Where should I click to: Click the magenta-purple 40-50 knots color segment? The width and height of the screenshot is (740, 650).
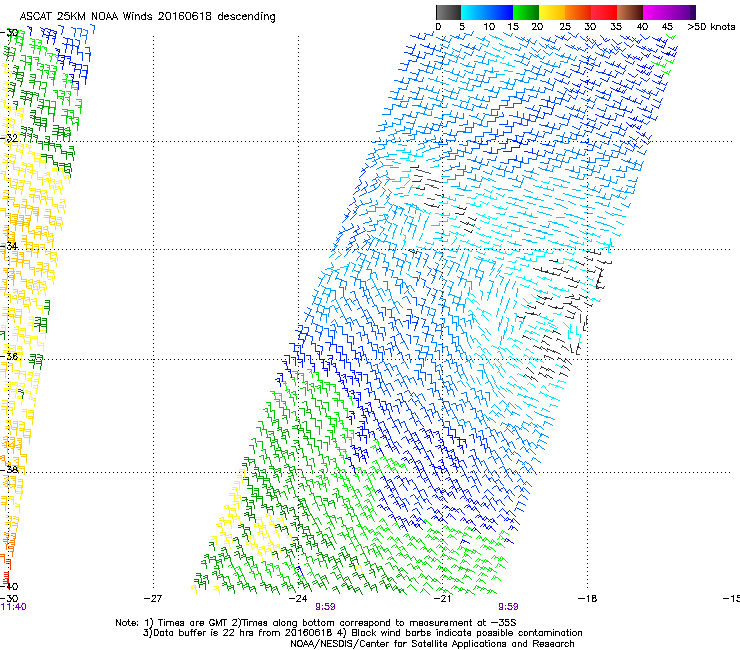(669, 12)
